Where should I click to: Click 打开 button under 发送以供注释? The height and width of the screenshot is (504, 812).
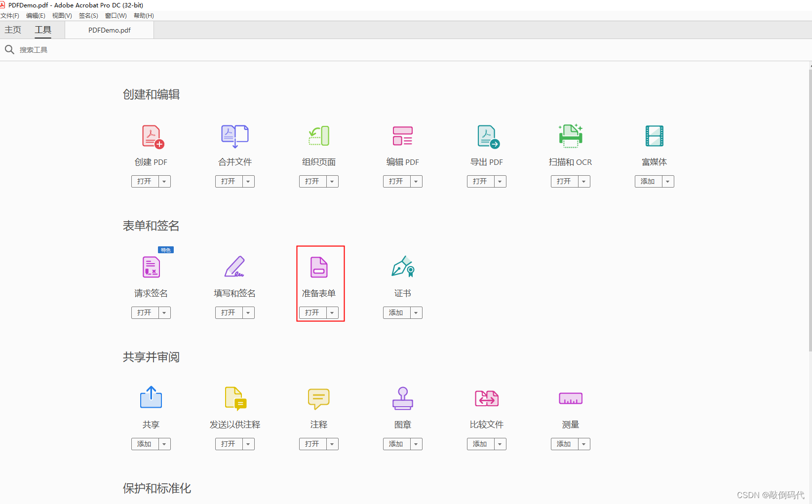pyautogui.click(x=229, y=444)
